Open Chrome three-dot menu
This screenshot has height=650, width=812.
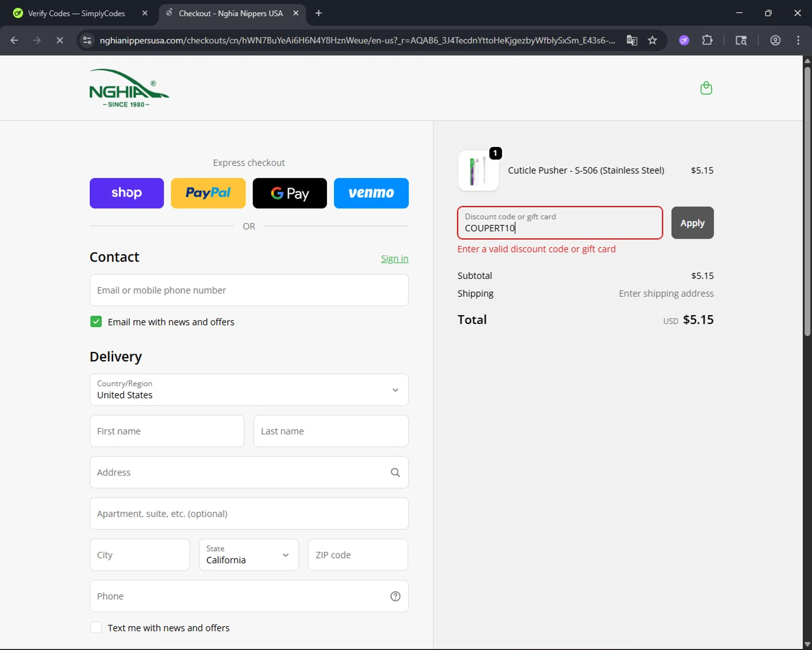(x=798, y=40)
